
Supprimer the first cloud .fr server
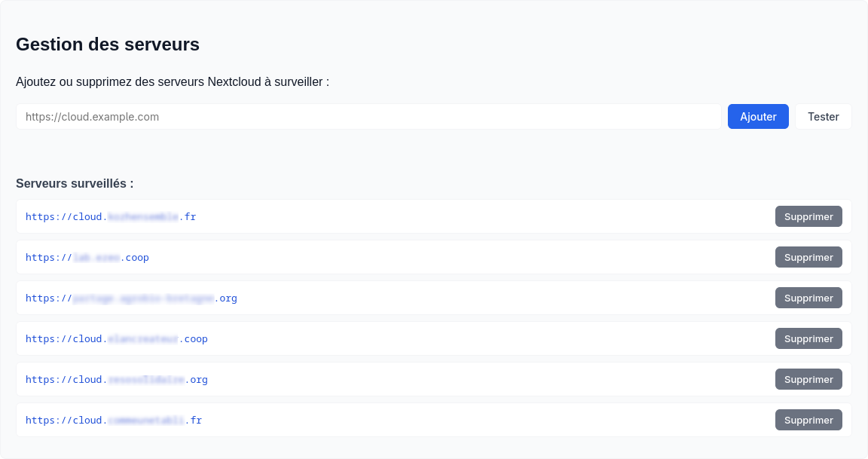[808, 216]
